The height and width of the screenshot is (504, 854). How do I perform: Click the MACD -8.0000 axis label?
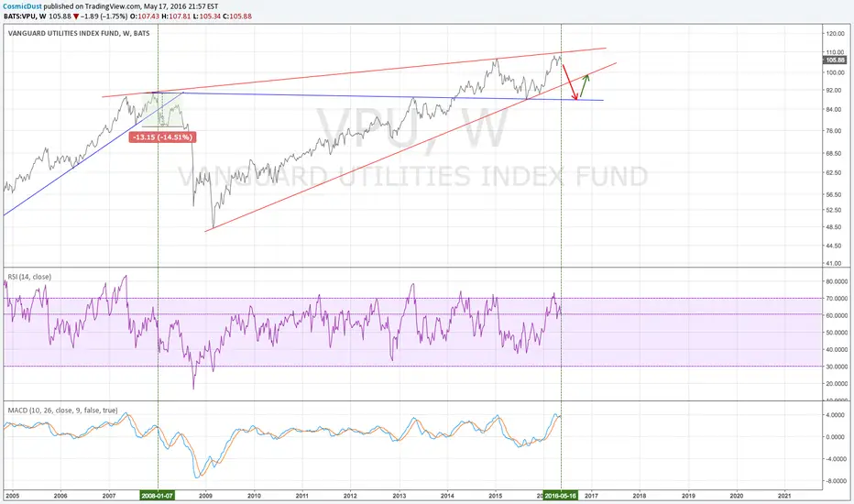(836, 481)
